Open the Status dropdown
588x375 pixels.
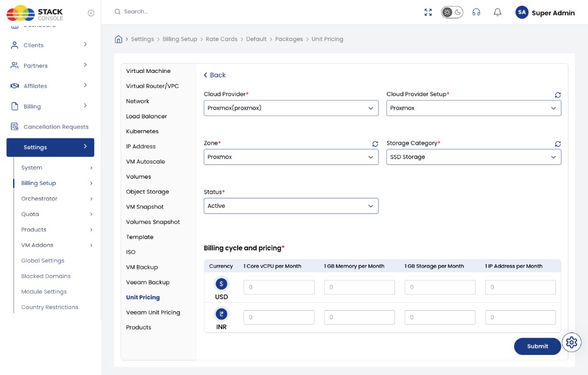tap(291, 206)
